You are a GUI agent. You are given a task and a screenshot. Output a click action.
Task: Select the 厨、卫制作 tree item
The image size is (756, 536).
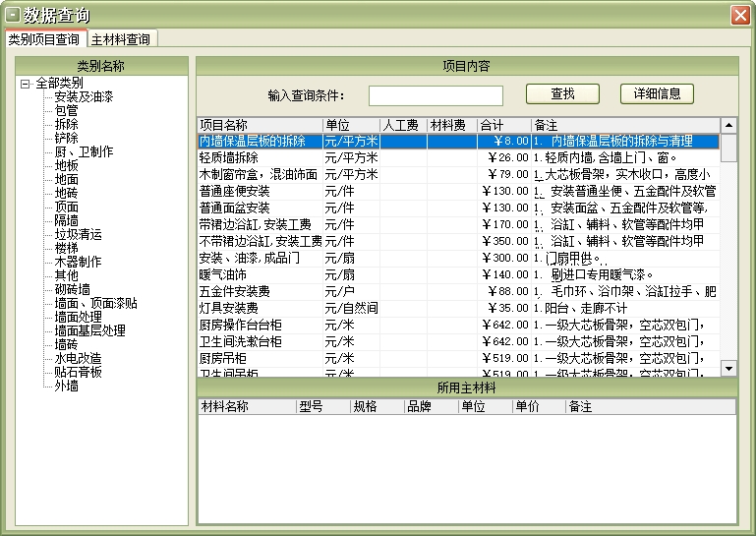pos(84,152)
